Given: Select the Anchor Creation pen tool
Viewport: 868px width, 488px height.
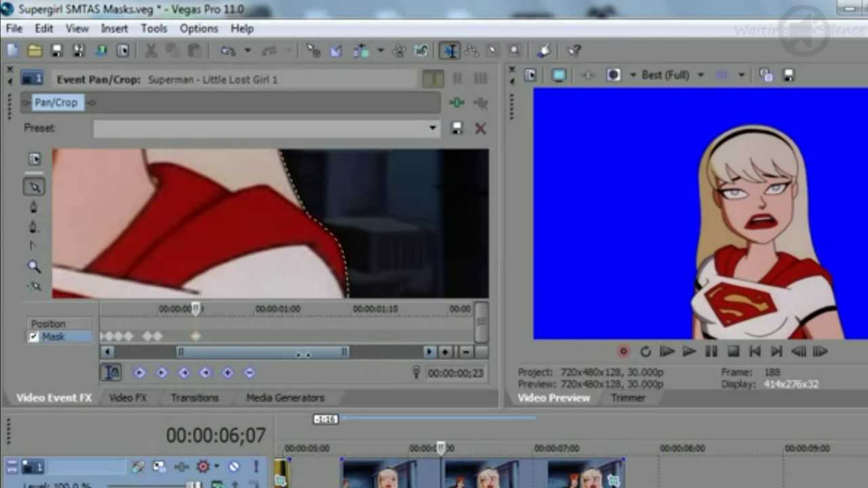Looking at the screenshot, I should click(x=35, y=207).
